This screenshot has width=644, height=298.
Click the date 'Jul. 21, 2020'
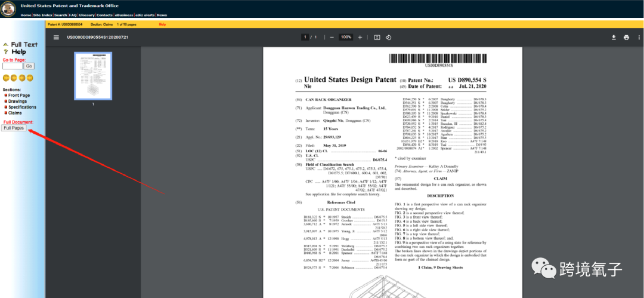[x=473, y=87]
